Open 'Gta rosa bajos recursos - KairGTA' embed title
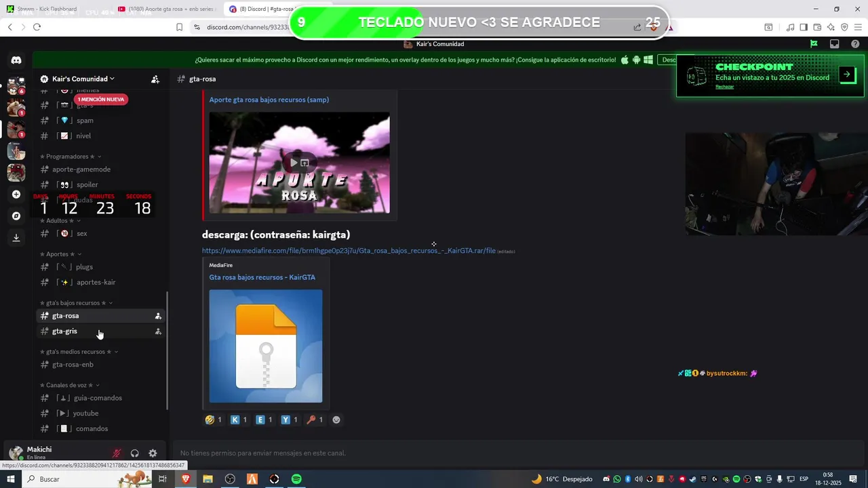The width and height of the screenshot is (868, 488). point(262,277)
